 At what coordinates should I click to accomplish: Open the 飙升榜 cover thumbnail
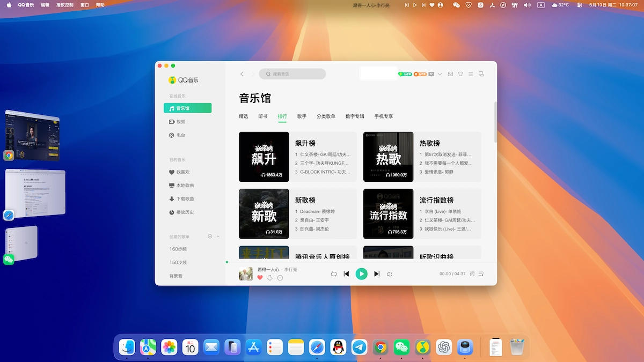pyautogui.click(x=264, y=157)
